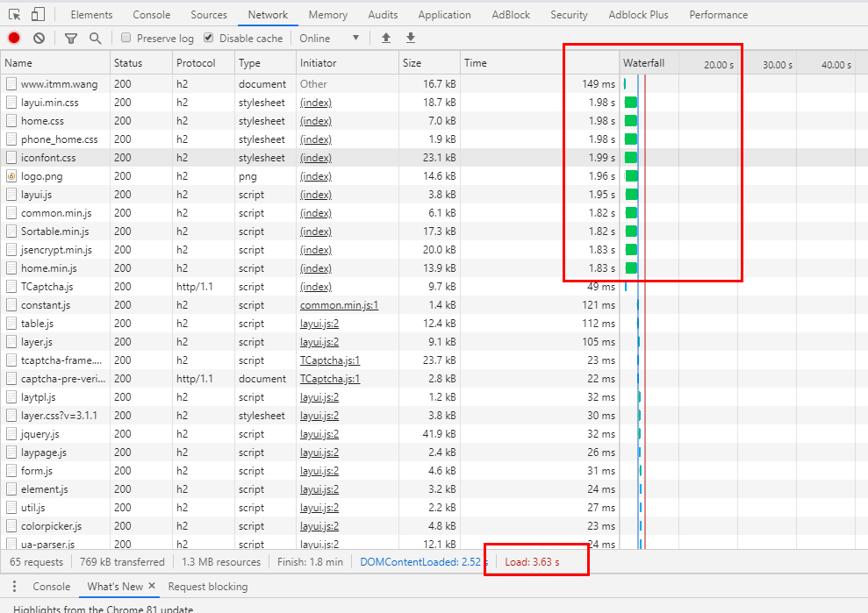The image size is (868, 613).
Task: Import HAR file with upload arrow
Action: pos(386,39)
